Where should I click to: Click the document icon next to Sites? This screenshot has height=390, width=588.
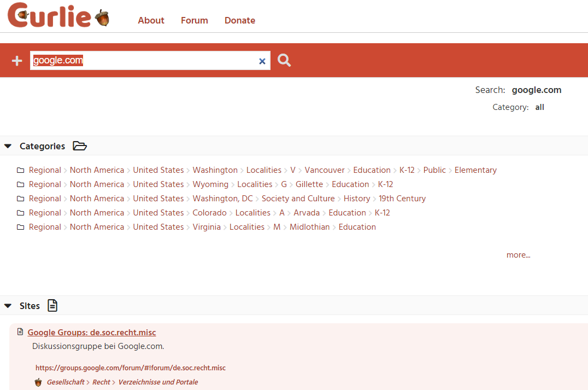[52, 306]
